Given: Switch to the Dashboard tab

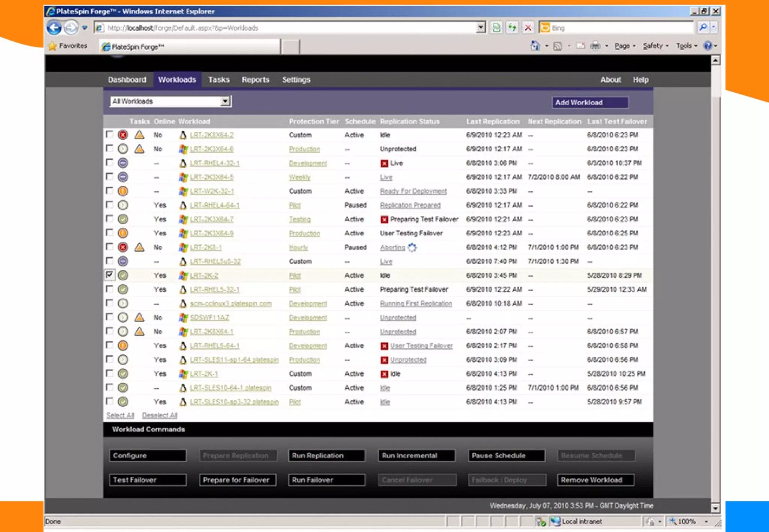Looking at the screenshot, I should pyautogui.click(x=127, y=80).
